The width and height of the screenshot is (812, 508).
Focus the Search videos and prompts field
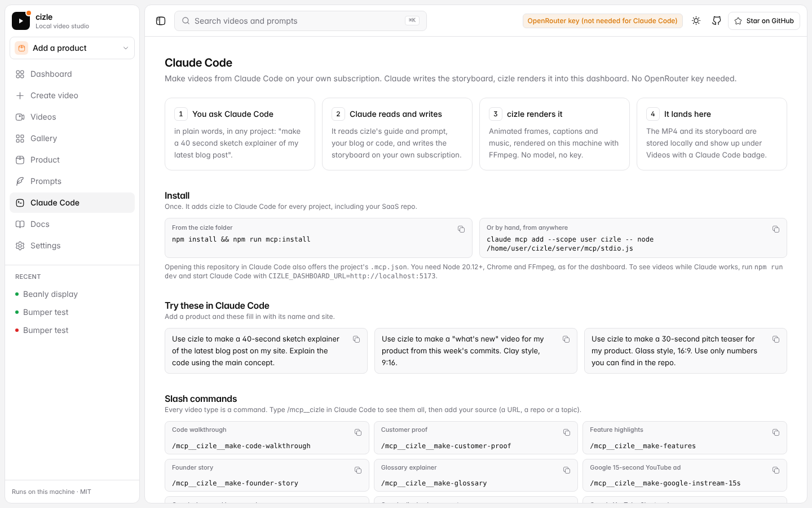click(301, 21)
